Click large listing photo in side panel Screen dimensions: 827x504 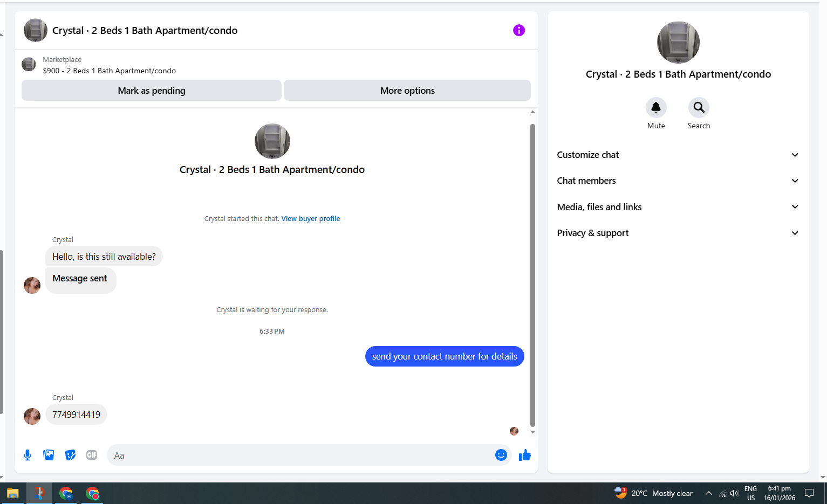click(678, 43)
